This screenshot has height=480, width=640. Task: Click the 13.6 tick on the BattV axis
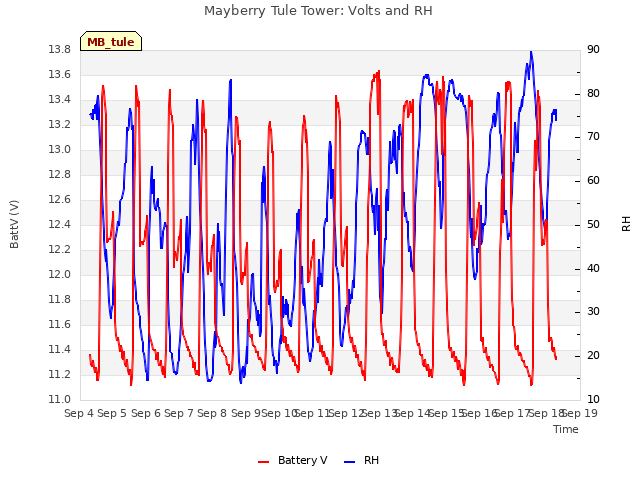point(60,75)
